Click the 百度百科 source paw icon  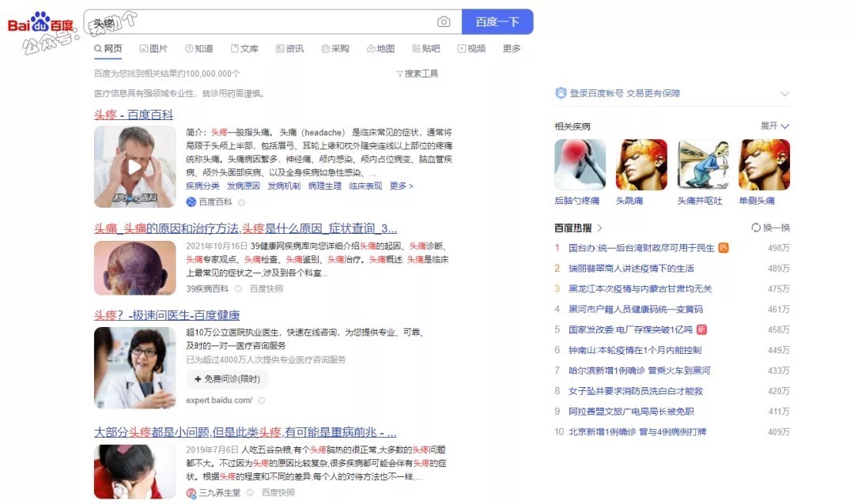coord(191,202)
